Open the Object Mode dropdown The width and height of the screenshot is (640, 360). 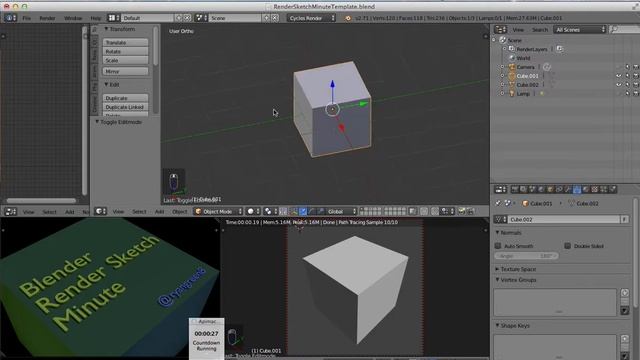pyautogui.click(x=218, y=211)
